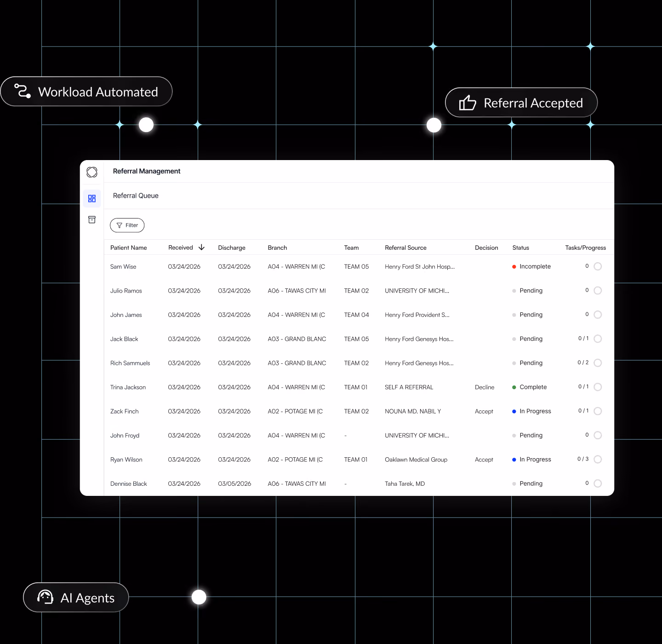This screenshot has height=644, width=662.
Task: Toggle the Received column sort arrow
Action: 201,247
